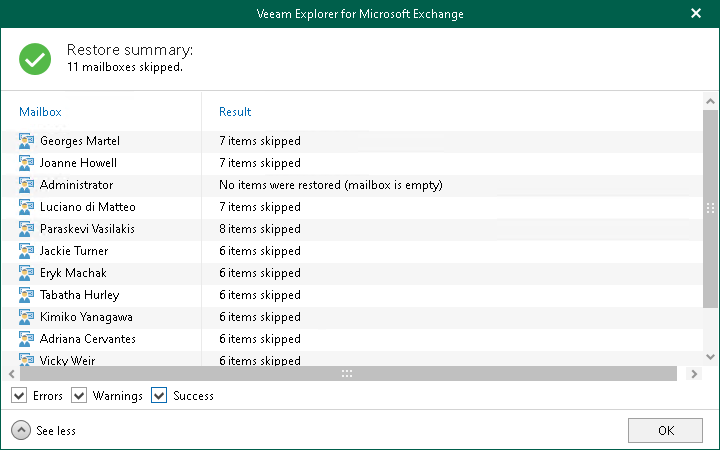720x450 pixels.
Task: Click the mailbox icon beside Luciano di Matteo
Action: [27, 207]
